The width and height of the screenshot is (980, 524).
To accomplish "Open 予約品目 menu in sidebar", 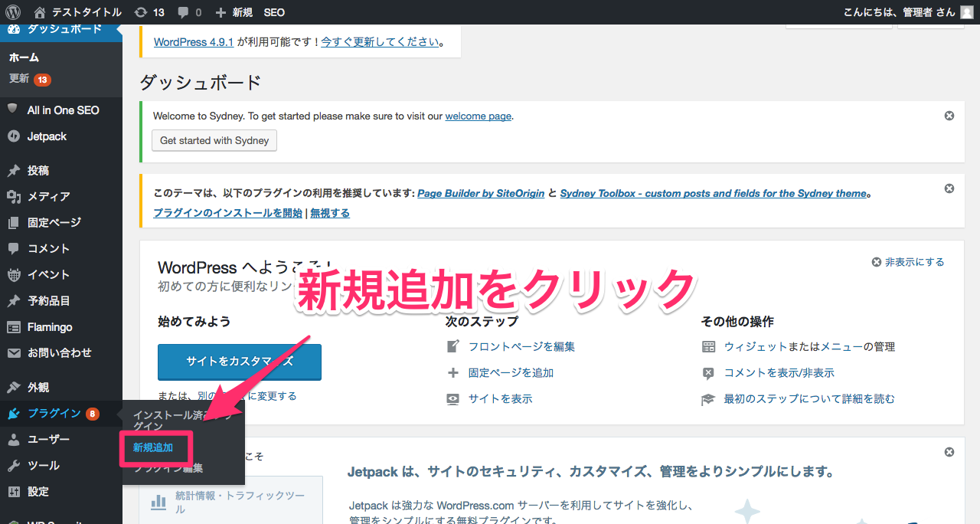I will coord(61,300).
